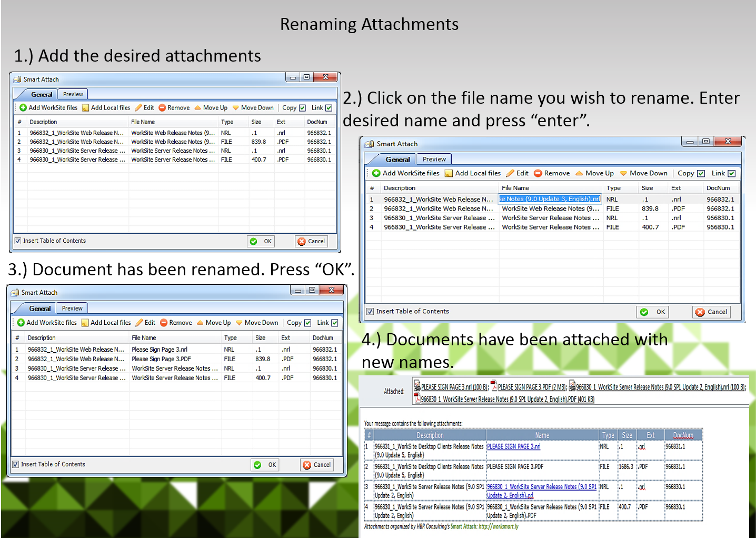Click Remove in the step 1 dialog toolbar
Image resolution: width=756 pixels, height=538 pixels.
[x=174, y=108]
